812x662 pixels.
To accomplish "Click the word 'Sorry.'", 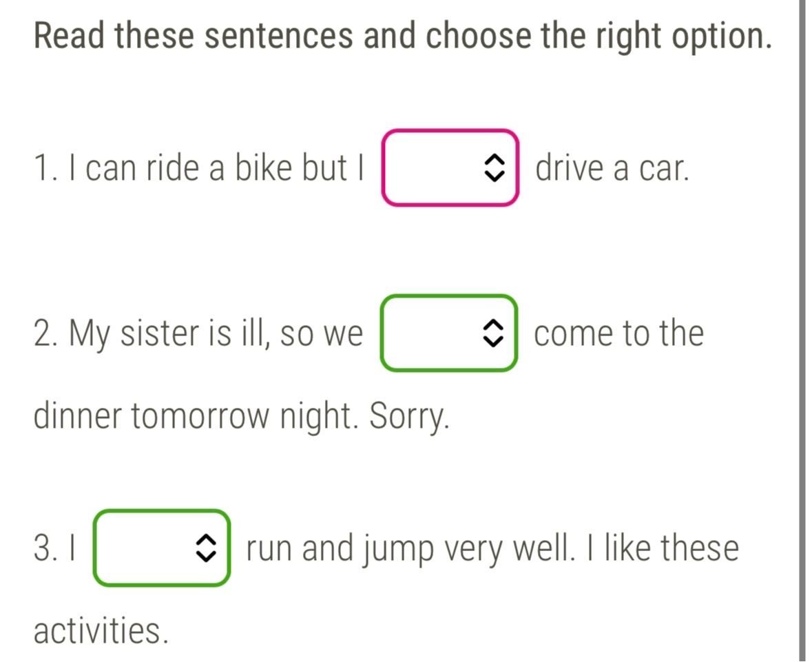I will [409, 417].
